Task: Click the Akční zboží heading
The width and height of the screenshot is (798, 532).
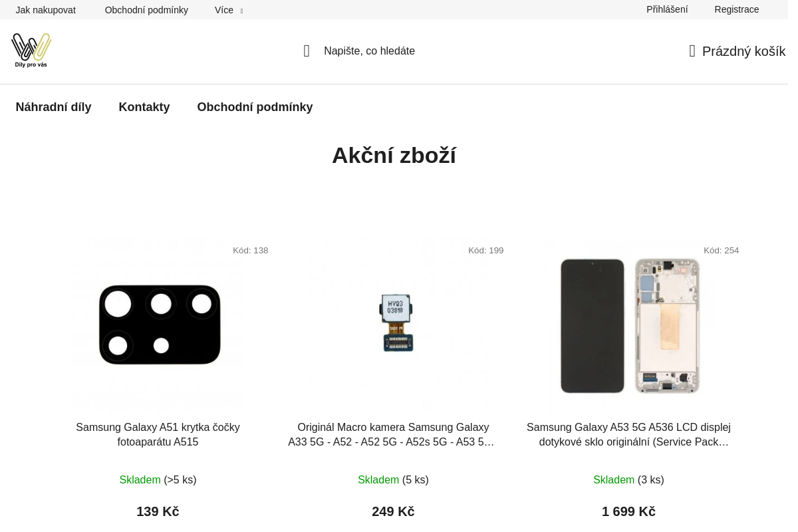Action: 394,156
